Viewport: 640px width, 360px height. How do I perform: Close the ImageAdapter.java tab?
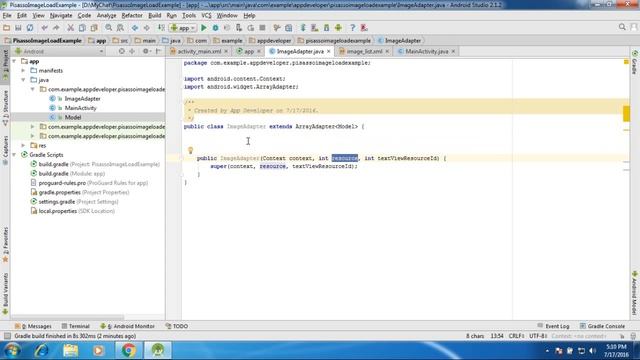coord(329,51)
